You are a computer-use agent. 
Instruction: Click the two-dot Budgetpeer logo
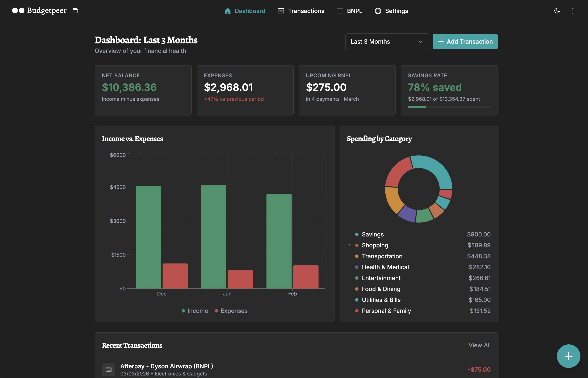point(18,11)
